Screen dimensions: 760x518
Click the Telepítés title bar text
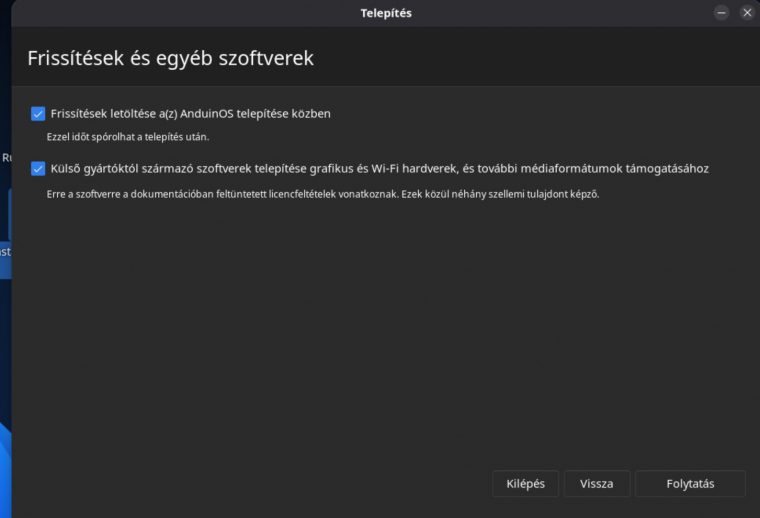386,13
